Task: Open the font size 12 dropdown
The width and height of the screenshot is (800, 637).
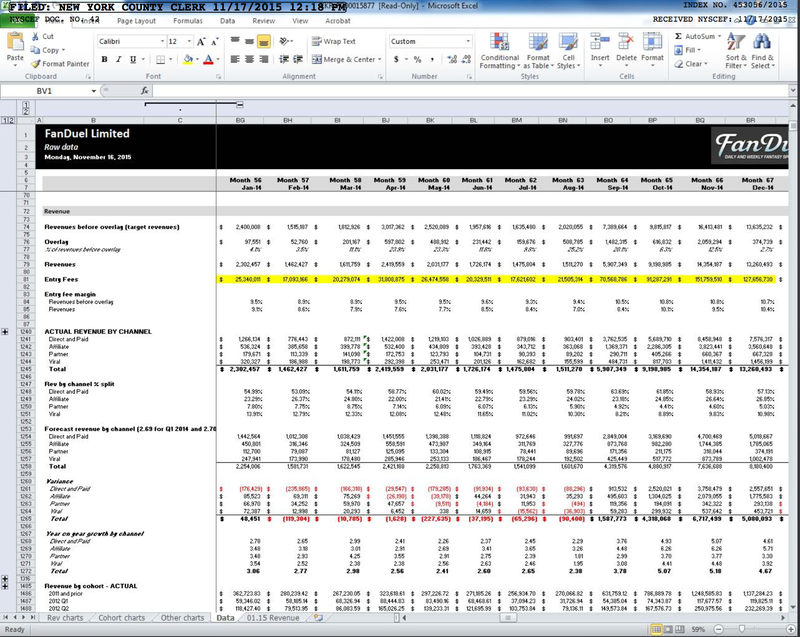Action: point(189,41)
